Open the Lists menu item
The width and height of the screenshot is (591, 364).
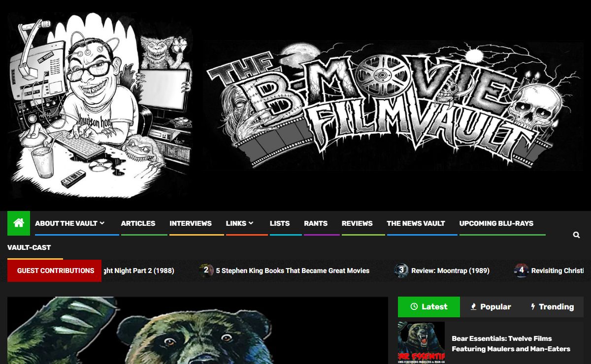point(280,223)
